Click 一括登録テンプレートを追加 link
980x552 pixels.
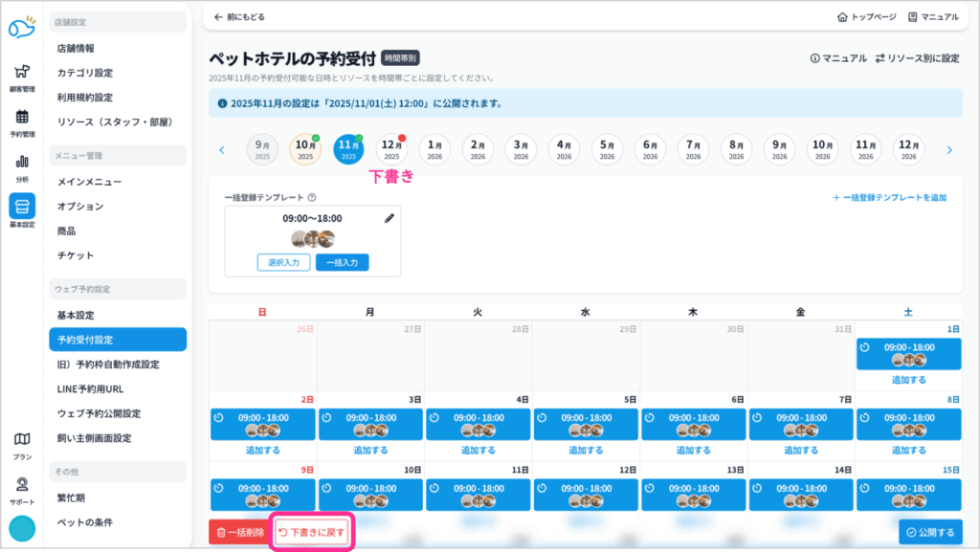click(889, 198)
